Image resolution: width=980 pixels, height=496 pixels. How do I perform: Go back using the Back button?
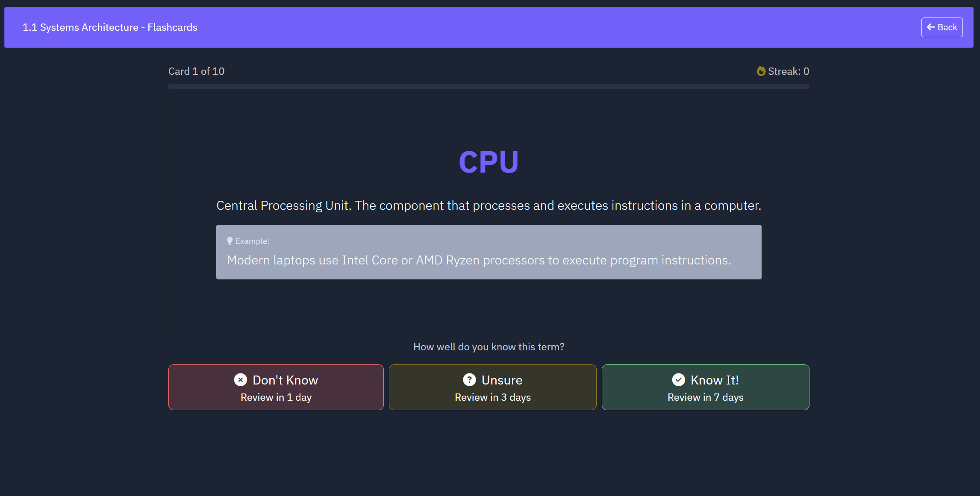click(942, 27)
